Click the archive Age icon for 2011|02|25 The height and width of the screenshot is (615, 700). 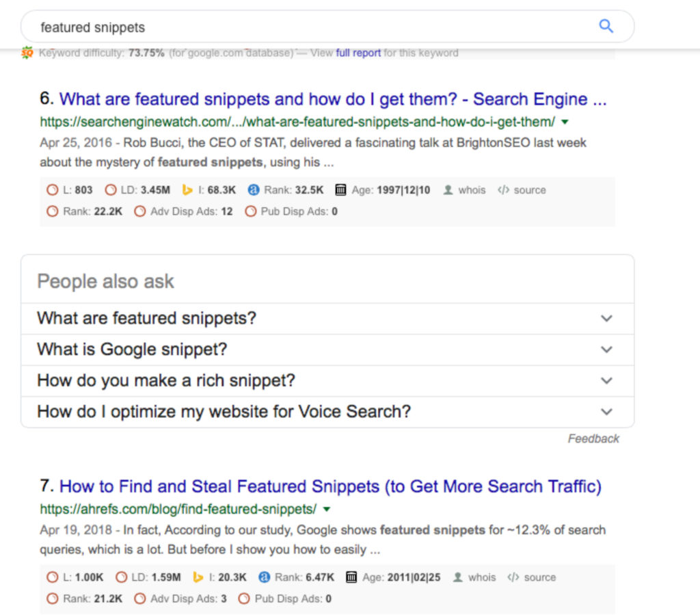(x=351, y=577)
